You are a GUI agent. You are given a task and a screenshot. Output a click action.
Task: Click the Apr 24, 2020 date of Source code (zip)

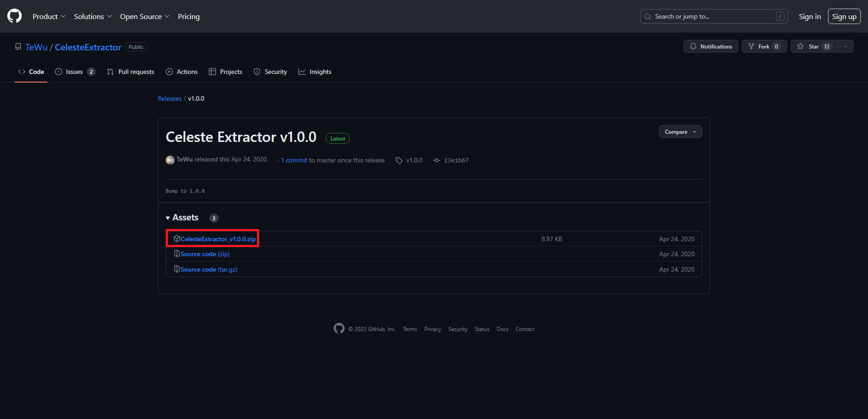point(677,254)
